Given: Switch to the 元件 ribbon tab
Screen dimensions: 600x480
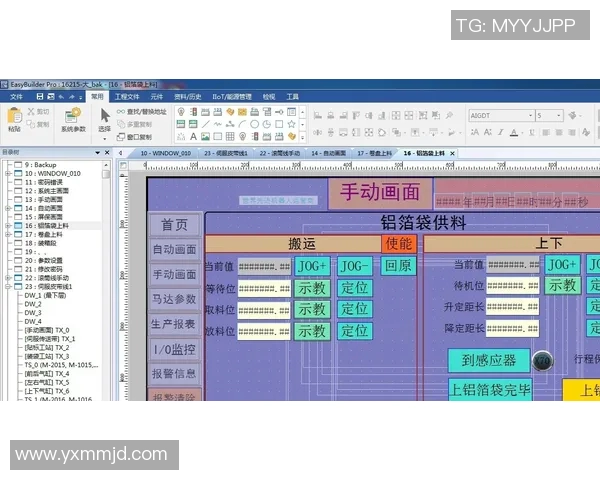Looking at the screenshot, I should [156, 97].
